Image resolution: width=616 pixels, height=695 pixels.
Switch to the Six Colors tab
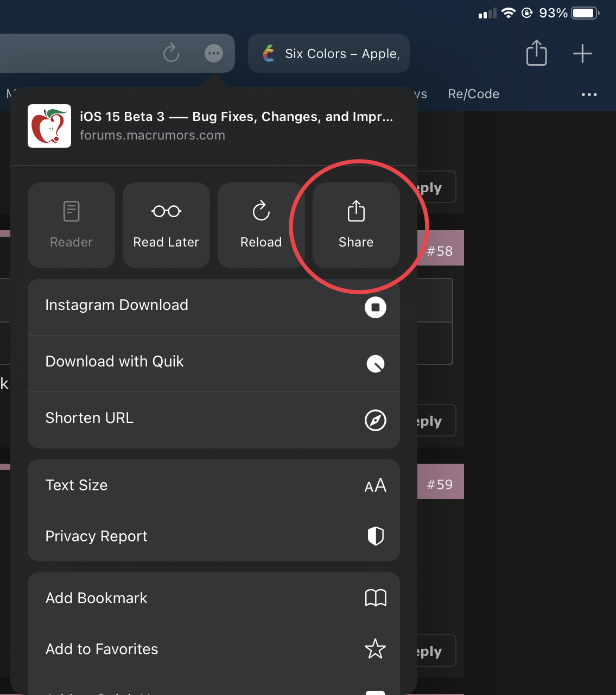point(329,53)
